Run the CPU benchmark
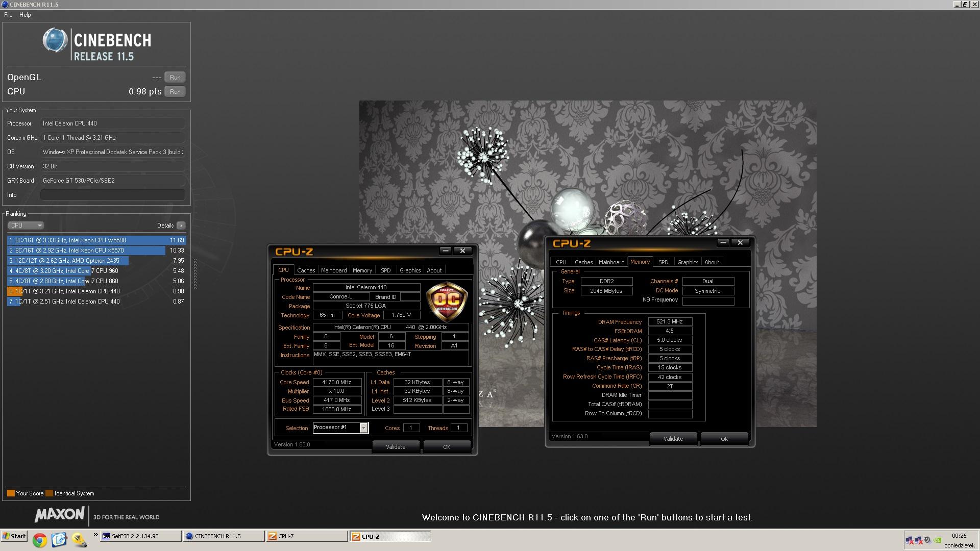 tap(175, 92)
